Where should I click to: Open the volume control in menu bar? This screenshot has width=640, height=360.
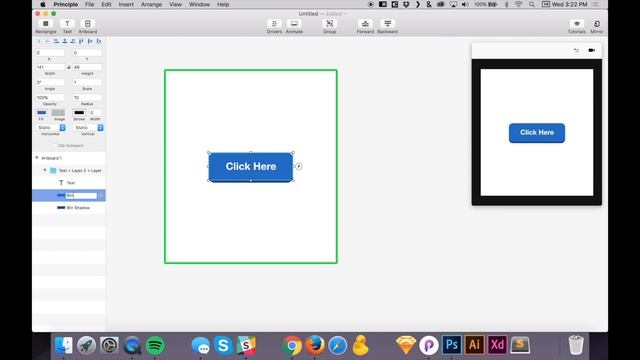click(x=465, y=4)
